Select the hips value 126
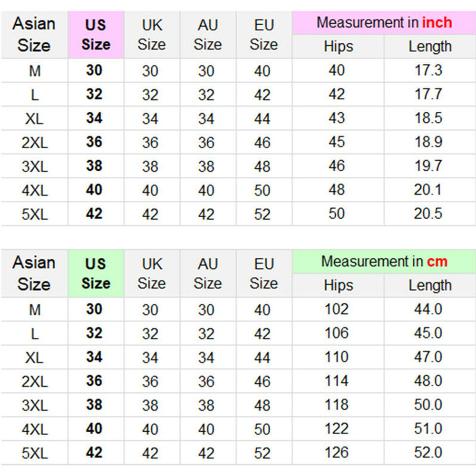Viewport: 476px width, 476px height. pos(337,452)
